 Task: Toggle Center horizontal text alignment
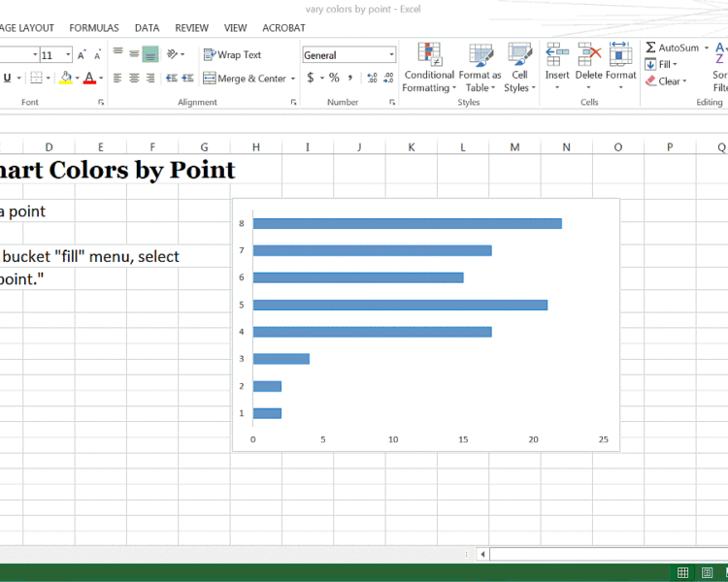point(134,79)
